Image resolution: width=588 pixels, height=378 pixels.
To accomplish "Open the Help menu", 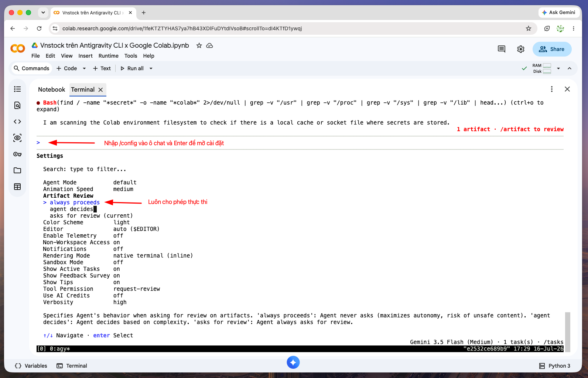I will (148, 56).
